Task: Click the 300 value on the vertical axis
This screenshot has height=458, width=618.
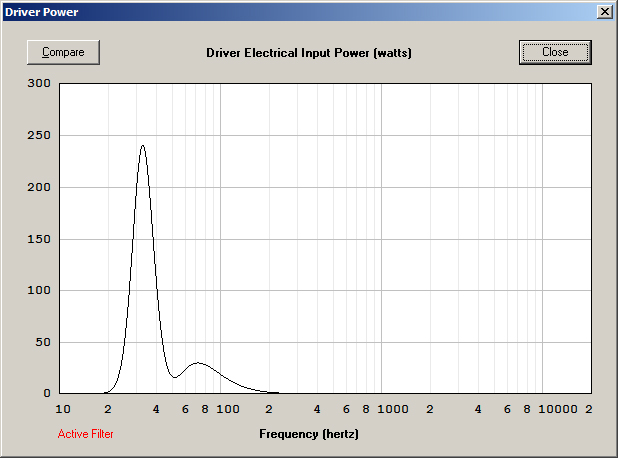Action: [39, 83]
